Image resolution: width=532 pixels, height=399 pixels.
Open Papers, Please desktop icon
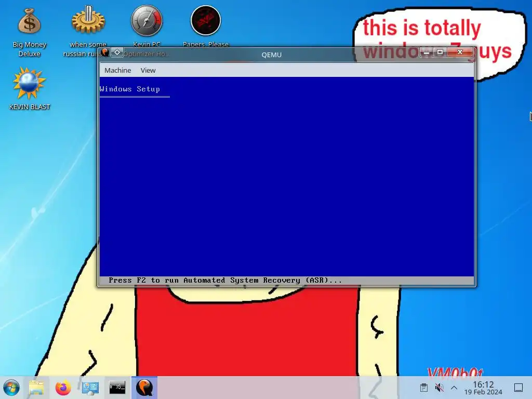coord(206,27)
